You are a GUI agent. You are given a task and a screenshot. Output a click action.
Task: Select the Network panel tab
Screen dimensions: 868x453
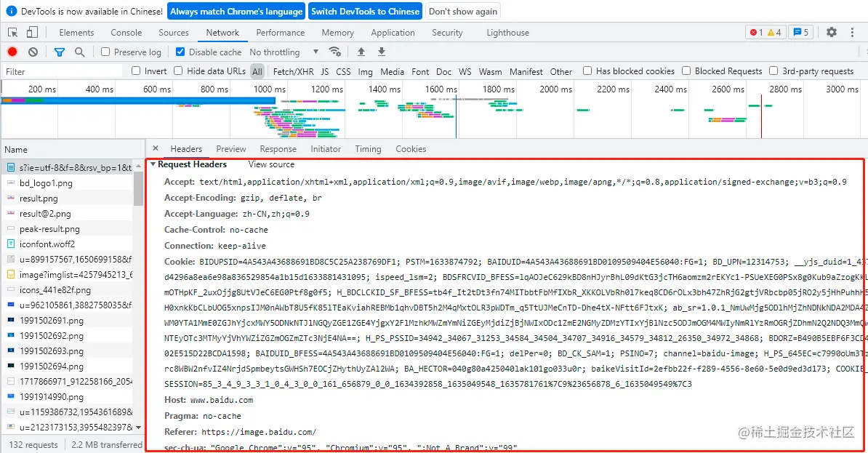(222, 33)
